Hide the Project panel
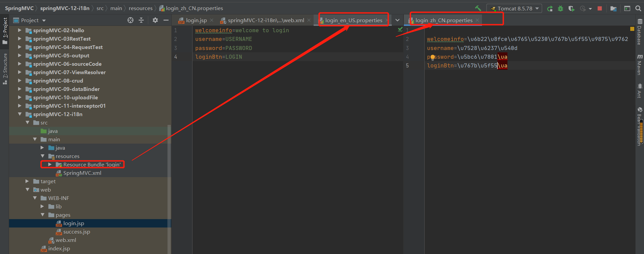 tap(166, 20)
